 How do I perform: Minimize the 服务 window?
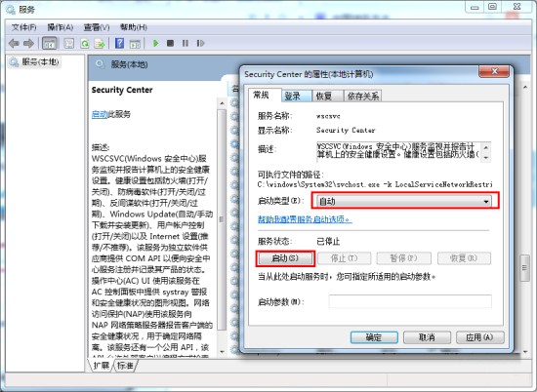pos(475,7)
